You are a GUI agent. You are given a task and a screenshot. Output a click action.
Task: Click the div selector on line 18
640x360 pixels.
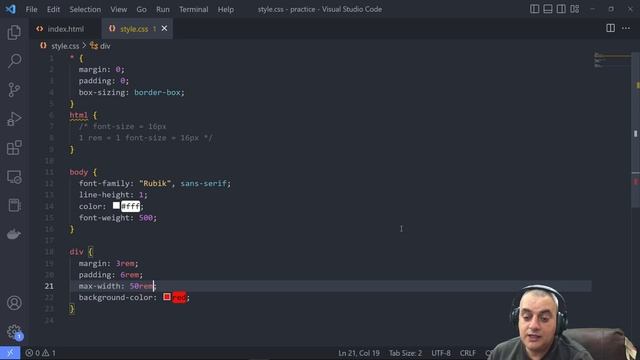76,252
